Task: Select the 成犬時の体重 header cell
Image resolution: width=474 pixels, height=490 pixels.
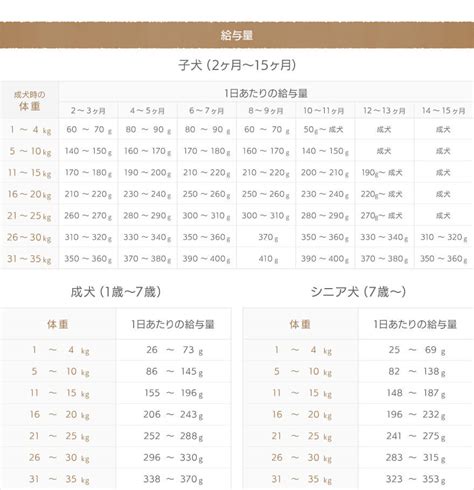Action: pos(29,101)
